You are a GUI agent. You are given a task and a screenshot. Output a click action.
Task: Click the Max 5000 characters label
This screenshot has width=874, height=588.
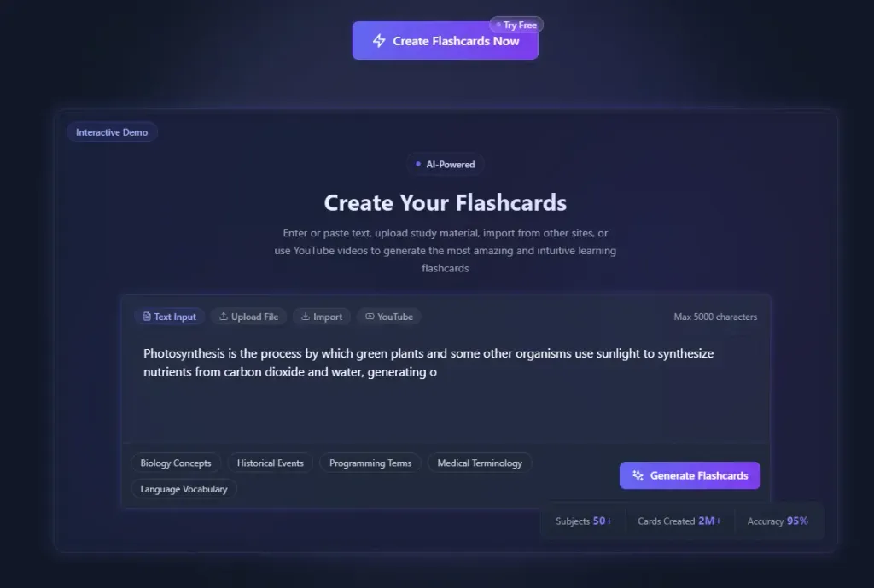pos(715,317)
